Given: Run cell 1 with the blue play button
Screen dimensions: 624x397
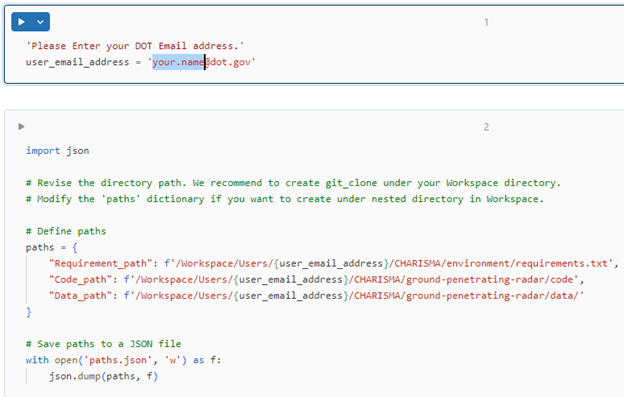Looking at the screenshot, I should (x=21, y=22).
